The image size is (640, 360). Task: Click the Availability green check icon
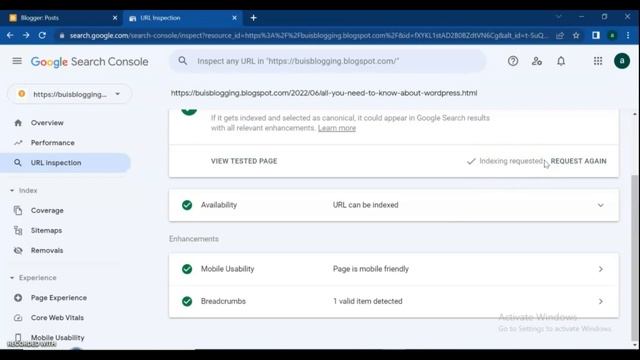click(187, 205)
